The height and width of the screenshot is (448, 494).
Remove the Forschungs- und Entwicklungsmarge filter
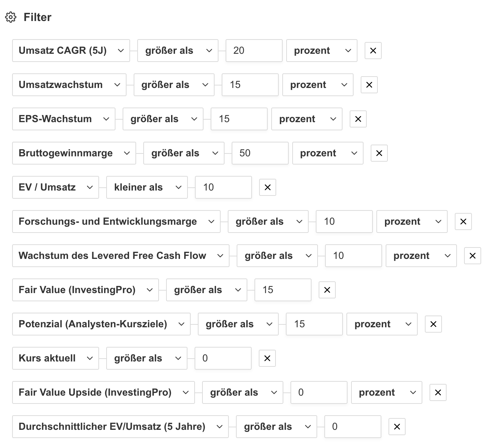click(463, 222)
